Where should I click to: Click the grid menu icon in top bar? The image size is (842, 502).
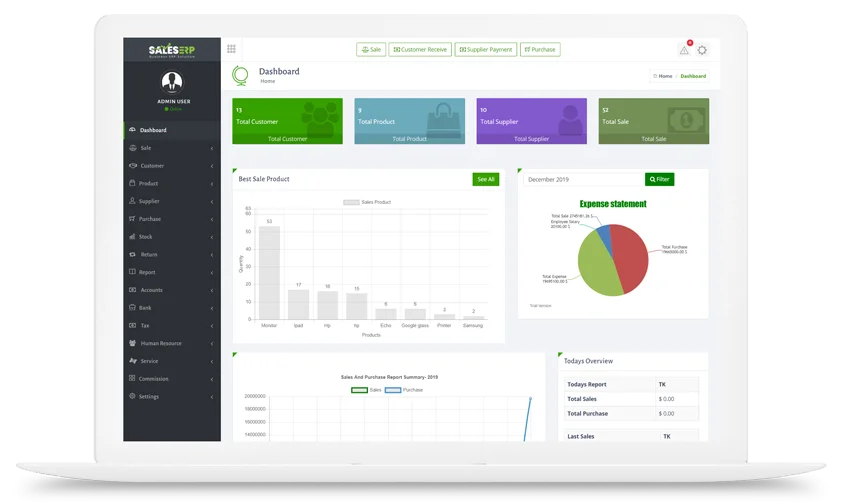pyautogui.click(x=232, y=49)
